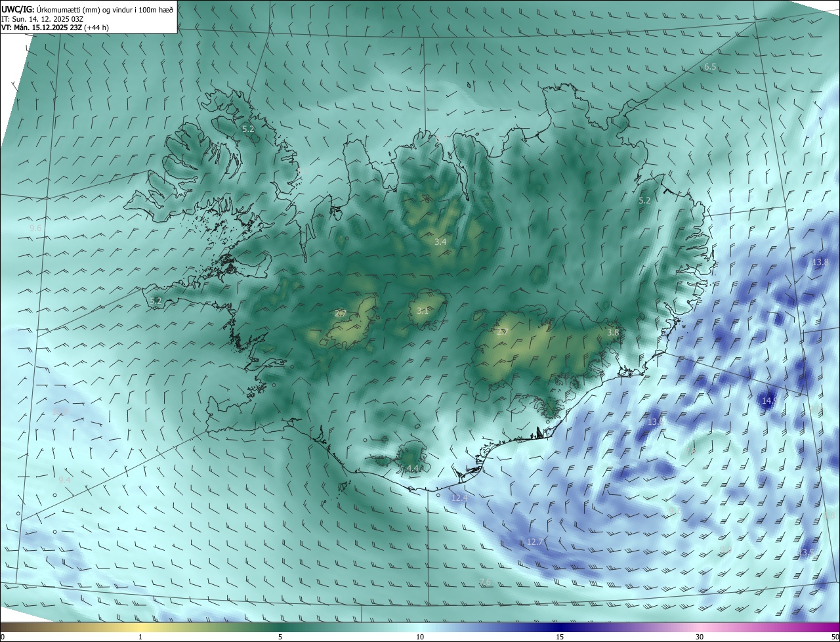Click the '5.2' value in northeast Iceland
Screen dimensions: 840x642
pos(644,200)
